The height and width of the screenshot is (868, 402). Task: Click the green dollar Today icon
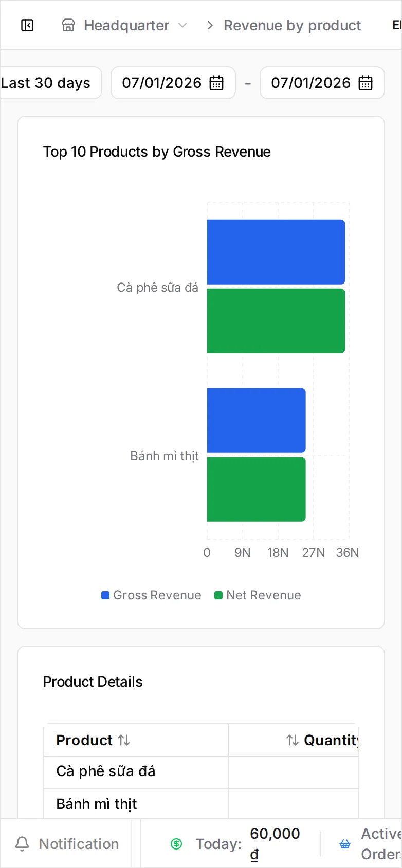tap(176, 844)
